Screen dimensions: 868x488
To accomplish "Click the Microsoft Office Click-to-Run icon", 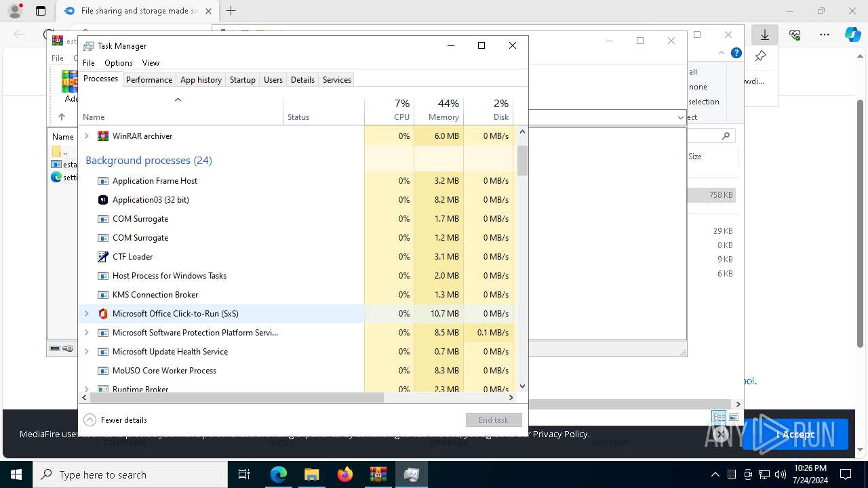I will [x=103, y=314].
